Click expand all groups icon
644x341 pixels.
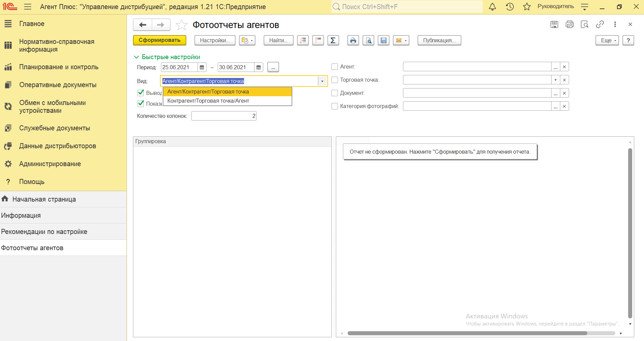(303, 40)
